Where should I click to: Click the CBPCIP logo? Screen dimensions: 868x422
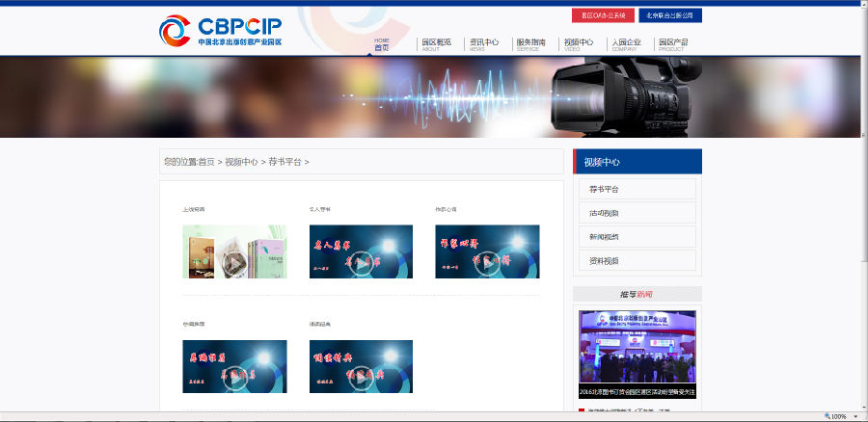[220, 31]
